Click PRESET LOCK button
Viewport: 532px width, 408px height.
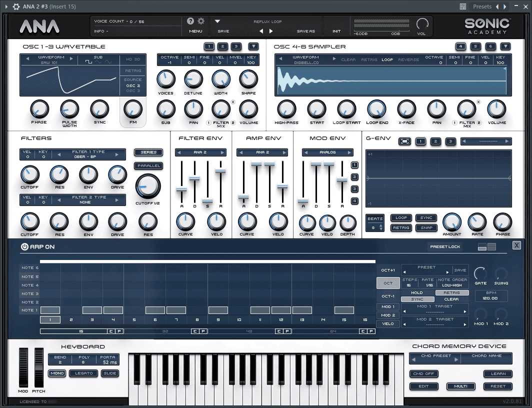445,246
